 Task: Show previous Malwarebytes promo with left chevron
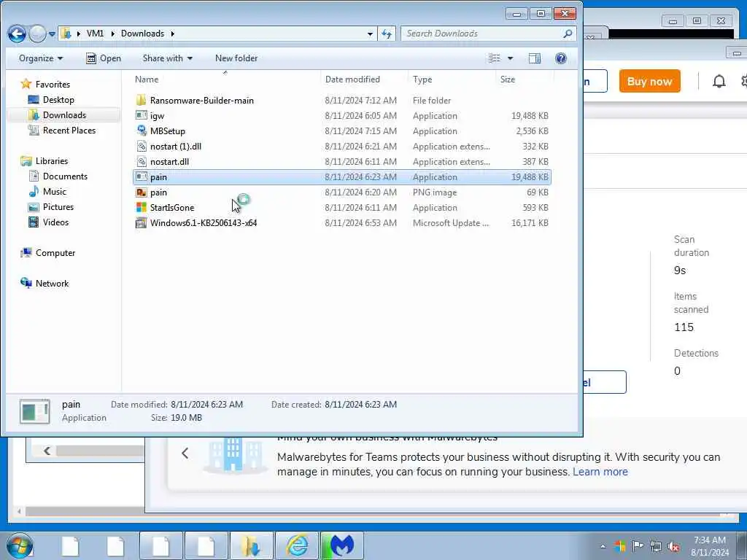pos(185,454)
